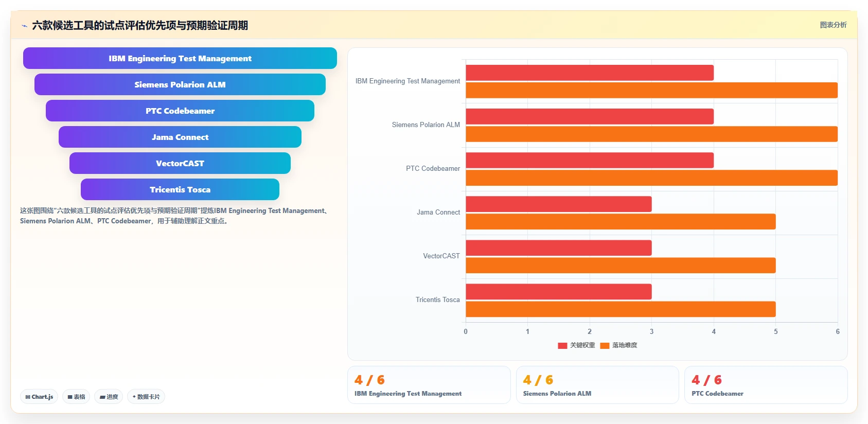This screenshot has height=424, width=868.
Task: Click the card title 六款候选工具的试点评估优先项与预期验证周期
Action: pos(140,25)
